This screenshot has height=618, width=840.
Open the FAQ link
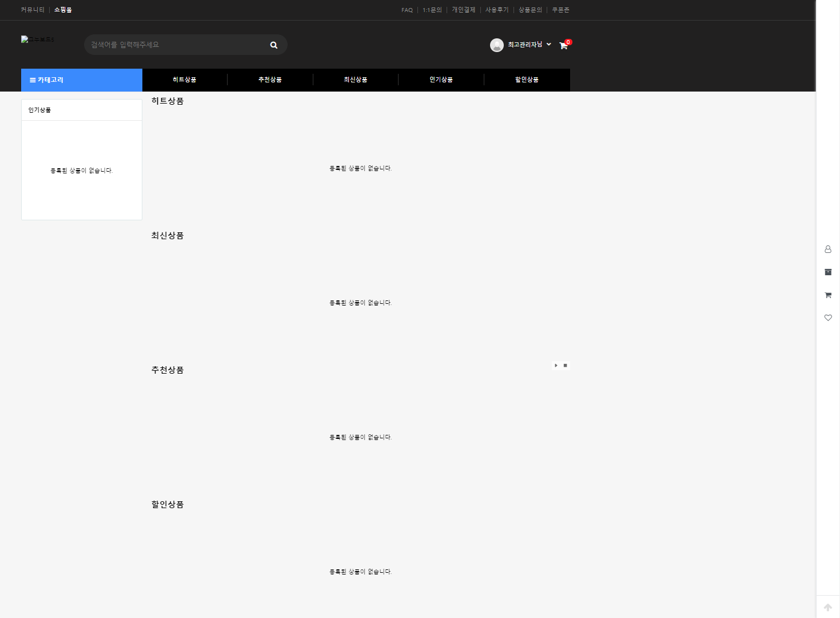(x=407, y=10)
